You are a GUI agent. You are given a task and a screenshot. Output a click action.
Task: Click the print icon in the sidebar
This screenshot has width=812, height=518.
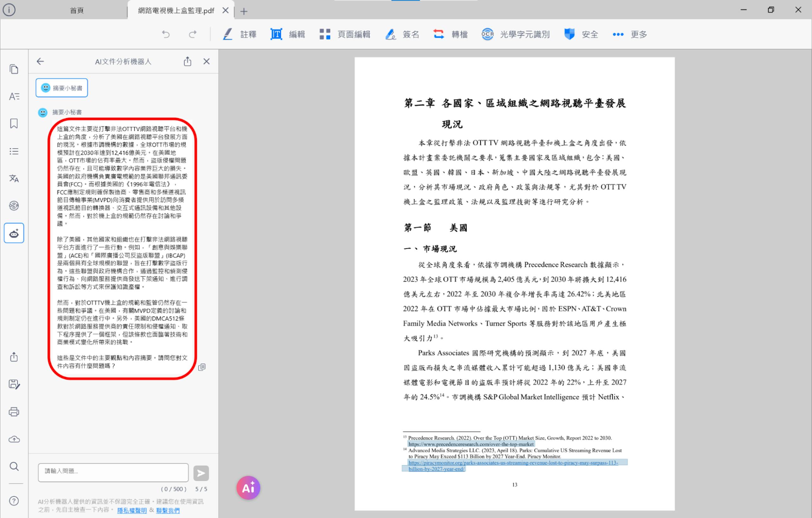tap(14, 412)
